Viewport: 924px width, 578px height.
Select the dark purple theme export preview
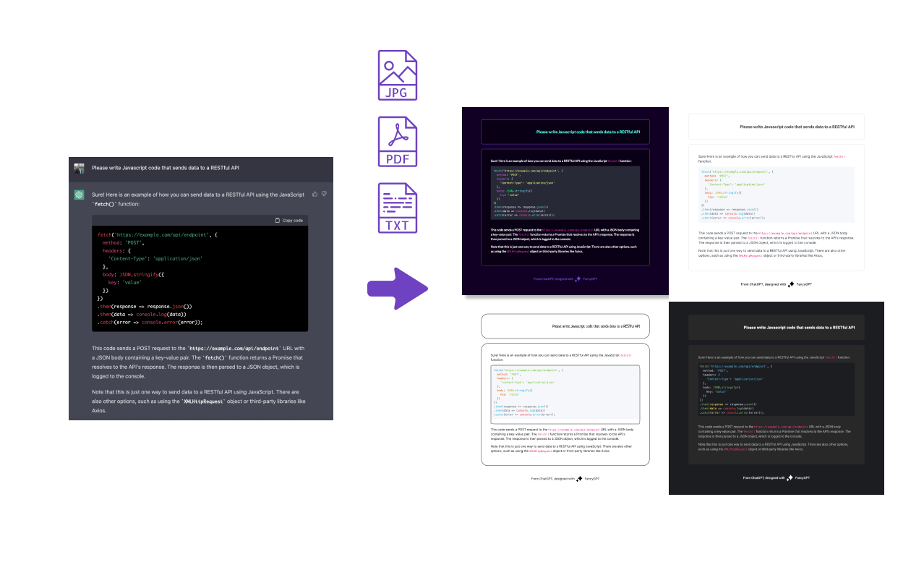[565, 201]
